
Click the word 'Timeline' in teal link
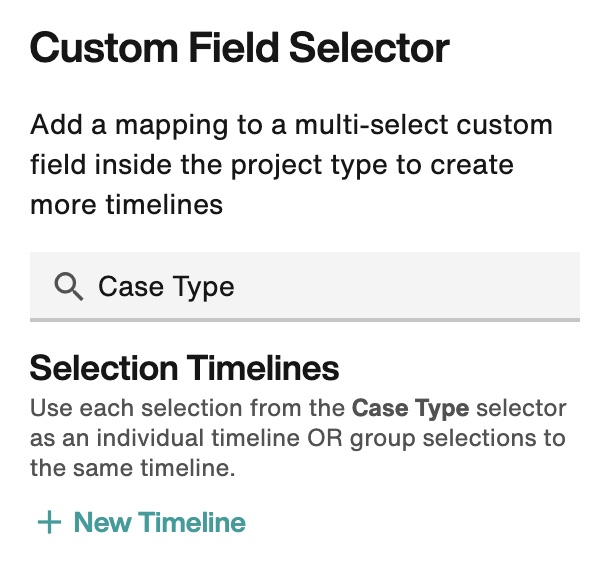pyautogui.click(x=192, y=522)
